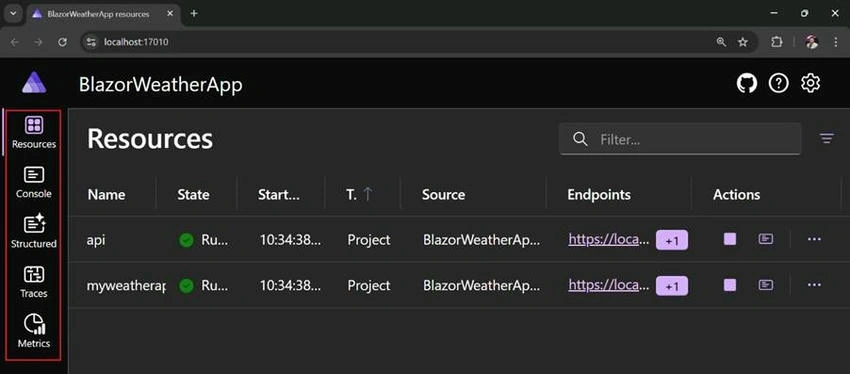Click the api start time 10:34:38

(x=290, y=240)
